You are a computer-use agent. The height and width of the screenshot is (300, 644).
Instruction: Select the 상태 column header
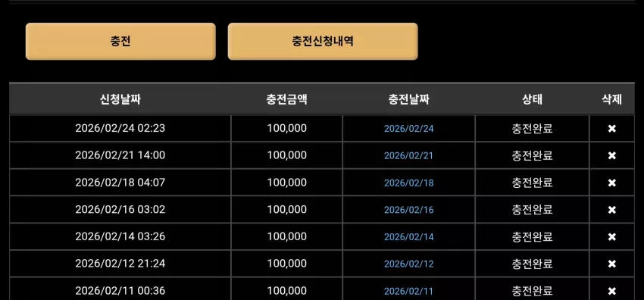(x=532, y=99)
